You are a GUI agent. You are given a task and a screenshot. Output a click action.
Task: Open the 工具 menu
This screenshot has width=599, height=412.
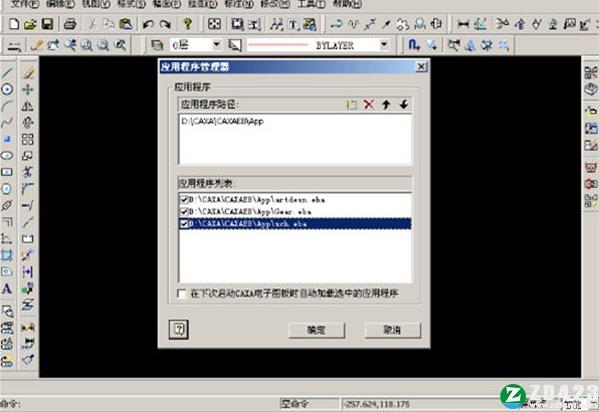tap(311, 4)
